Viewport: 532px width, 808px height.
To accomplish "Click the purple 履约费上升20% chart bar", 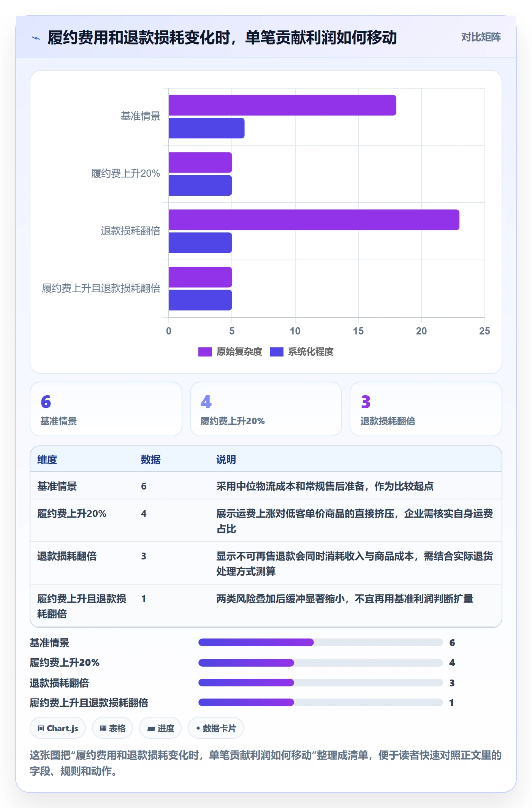I will pyautogui.click(x=200, y=163).
